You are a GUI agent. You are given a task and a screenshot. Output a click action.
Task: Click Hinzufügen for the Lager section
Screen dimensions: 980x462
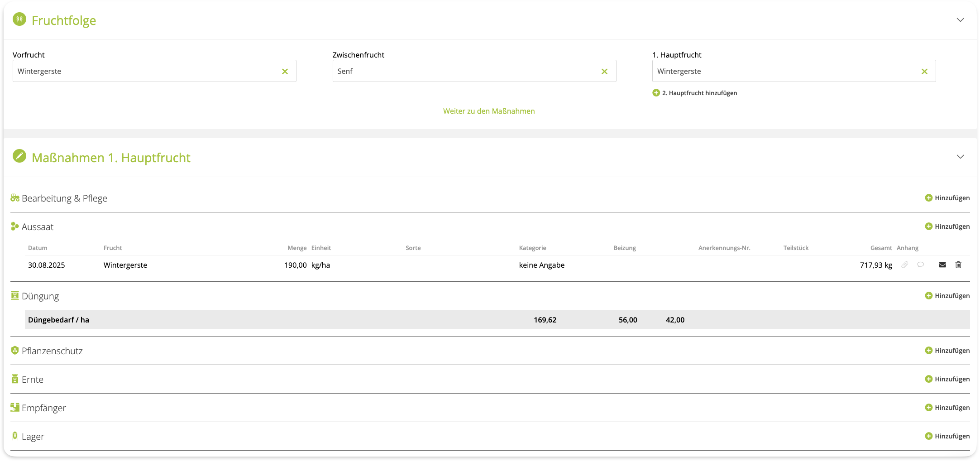click(947, 436)
